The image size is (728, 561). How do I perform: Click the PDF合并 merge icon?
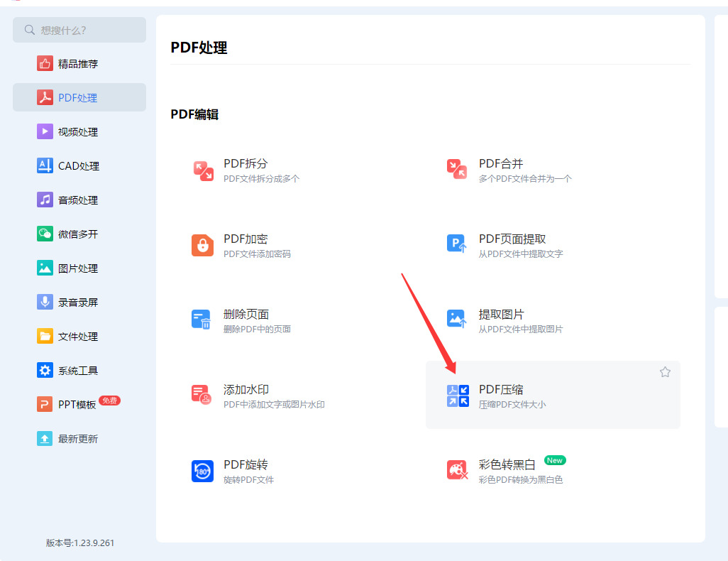click(457, 169)
